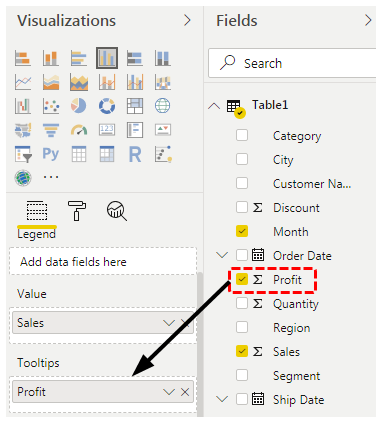The height and width of the screenshot is (422, 381).
Task: Check the Region field checkbox
Action: [242, 327]
